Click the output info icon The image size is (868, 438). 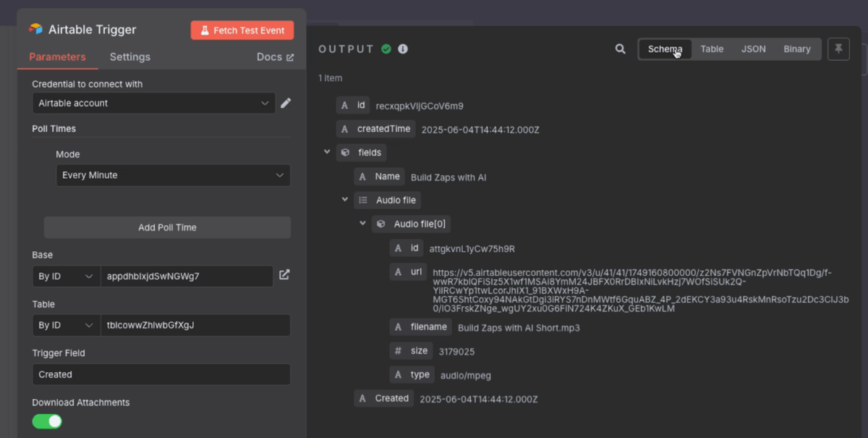(x=403, y=49)
